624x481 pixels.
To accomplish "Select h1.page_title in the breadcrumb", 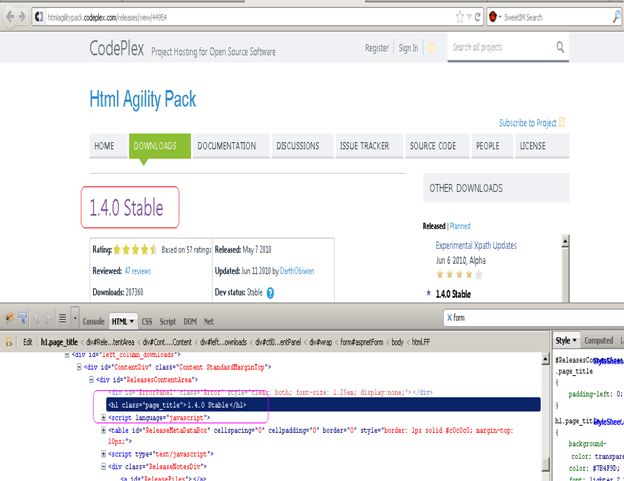I will [59, 342].
